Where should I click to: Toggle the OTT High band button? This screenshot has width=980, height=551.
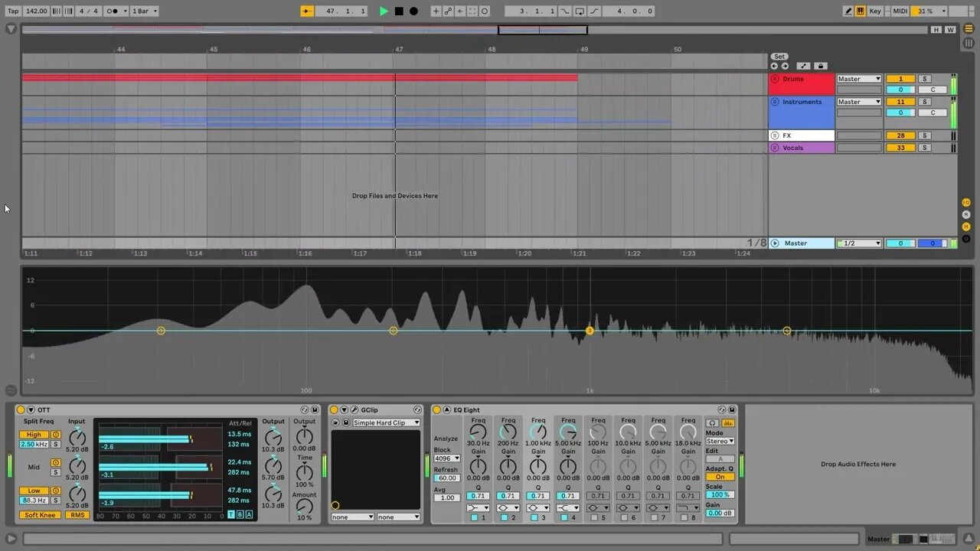coord(34,435)
